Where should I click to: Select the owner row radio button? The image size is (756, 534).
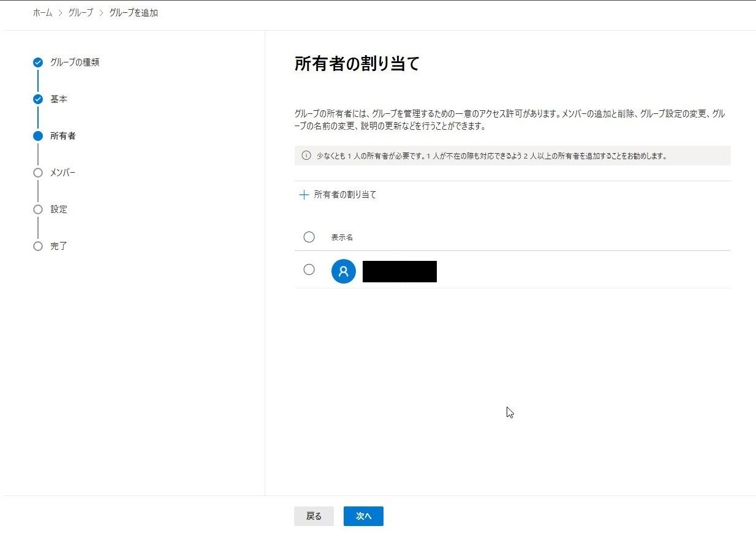[309, 269]
